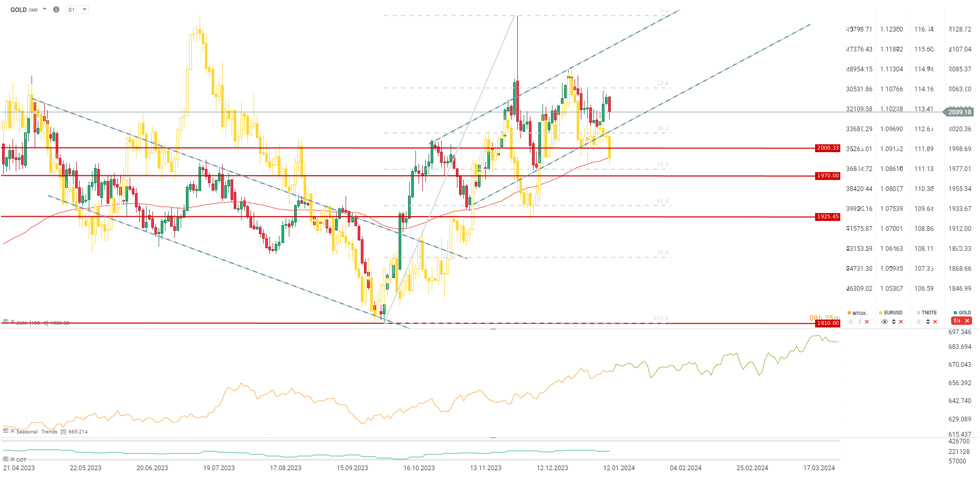Remove the TNOTE comparison overlay
Viewport: 980px width, 477px height.
935,322
